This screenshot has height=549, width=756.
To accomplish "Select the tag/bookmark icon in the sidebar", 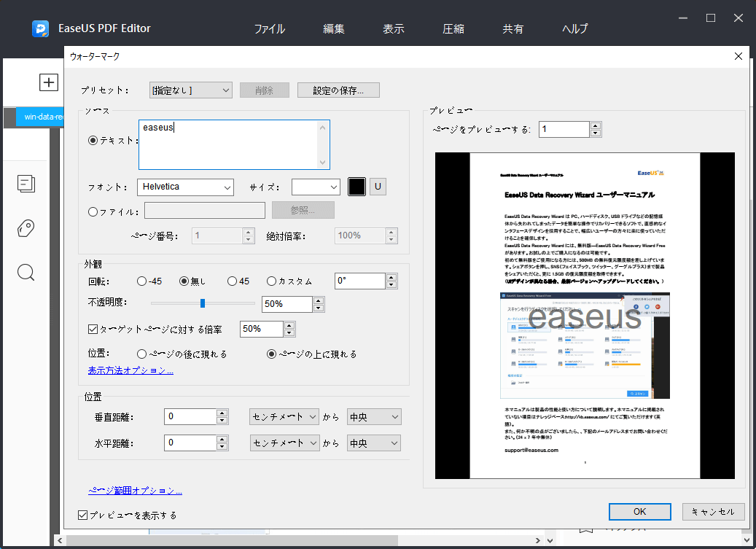I will tap(26, 228).
